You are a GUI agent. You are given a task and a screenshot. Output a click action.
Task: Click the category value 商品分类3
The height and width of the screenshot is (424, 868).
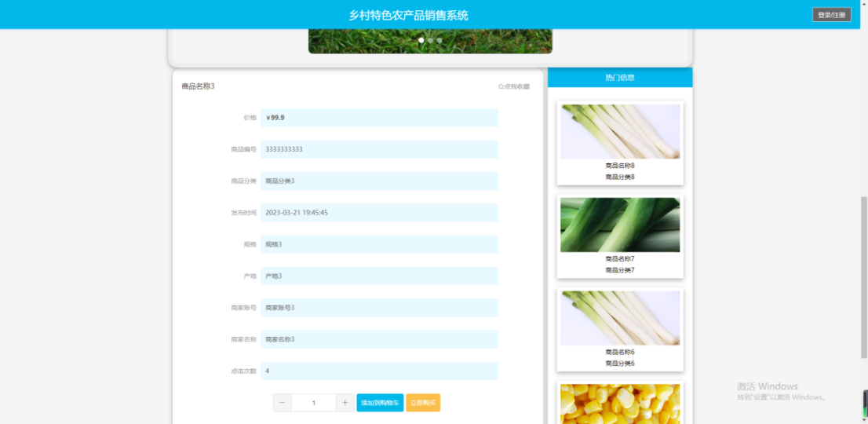click(280, 181)
